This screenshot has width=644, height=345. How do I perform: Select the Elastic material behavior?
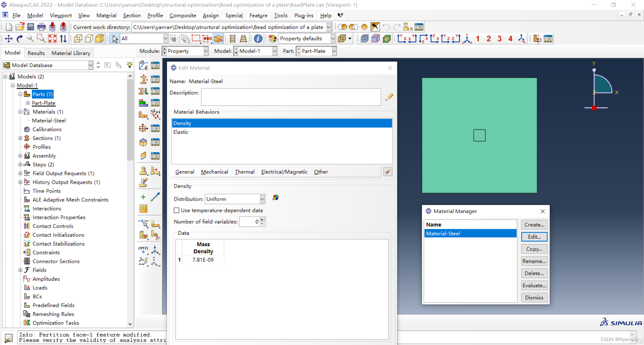coord(282,132)
